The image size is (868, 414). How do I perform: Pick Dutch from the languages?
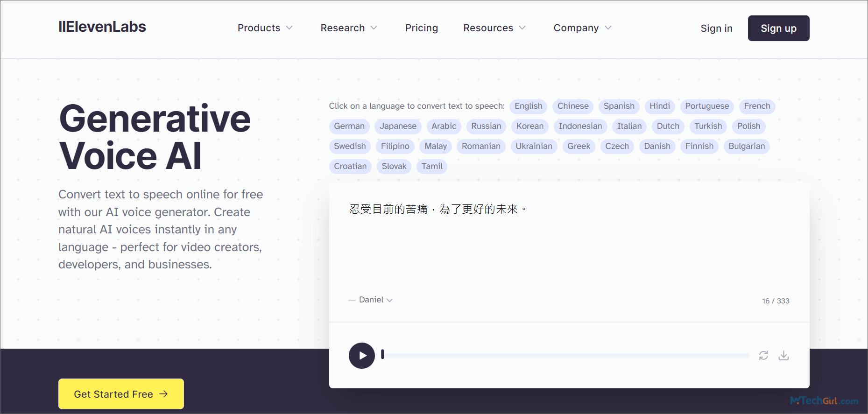668,126
